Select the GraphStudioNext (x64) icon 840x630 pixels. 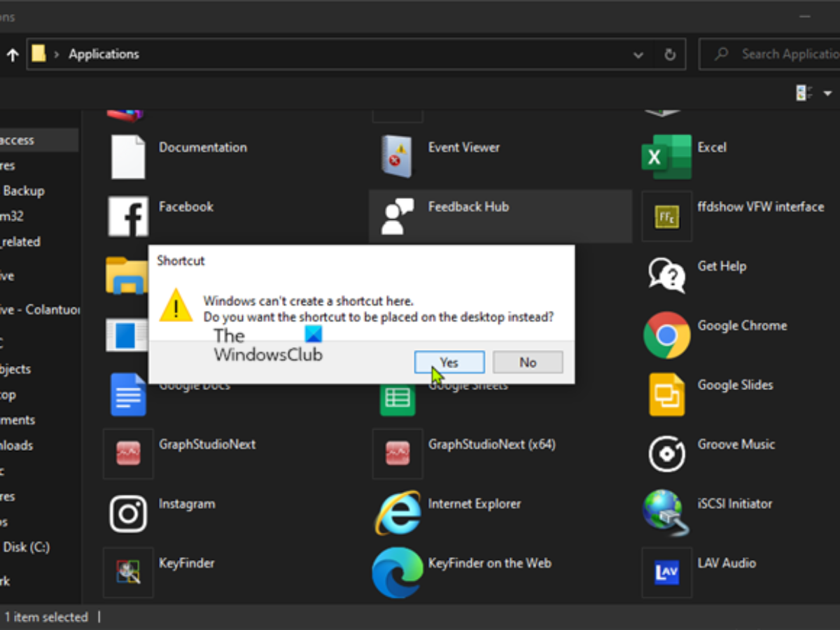pos(398,454)
